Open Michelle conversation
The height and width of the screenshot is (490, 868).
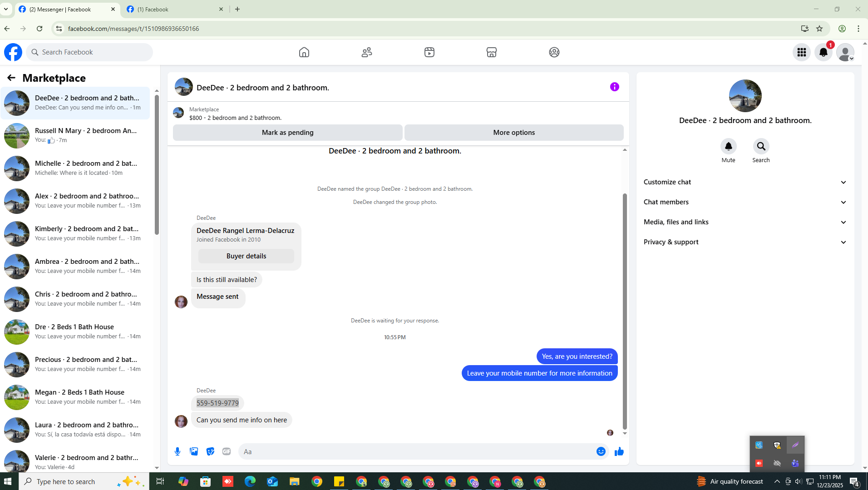tap(75, 168)
